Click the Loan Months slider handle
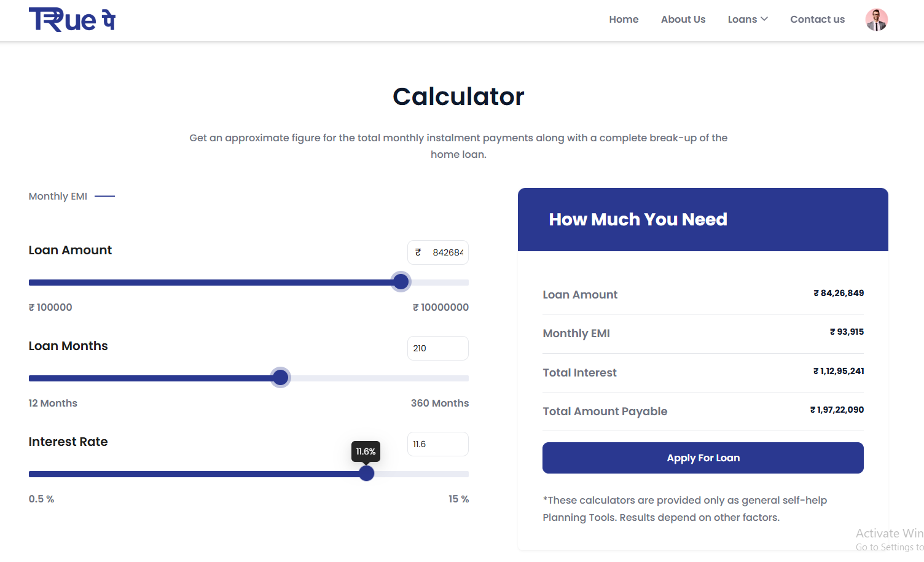This screenshot has height=562, width=924. [x=281, y=378]
